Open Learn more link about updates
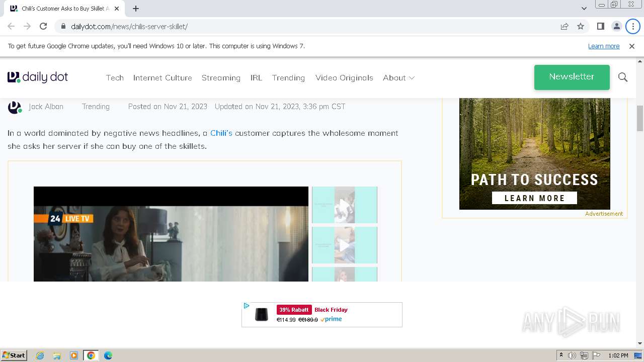644x362 pixels. coord(604,46)
